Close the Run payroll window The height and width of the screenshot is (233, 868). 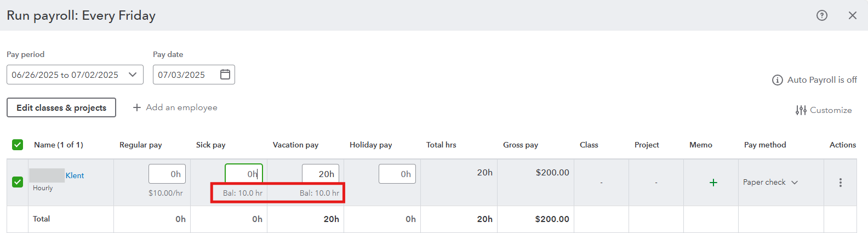[x=852, y=15]
